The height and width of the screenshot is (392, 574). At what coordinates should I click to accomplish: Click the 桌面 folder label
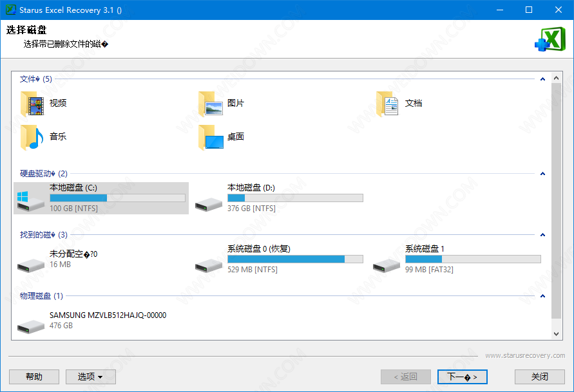pyautogui.click(x=235, y=136)
